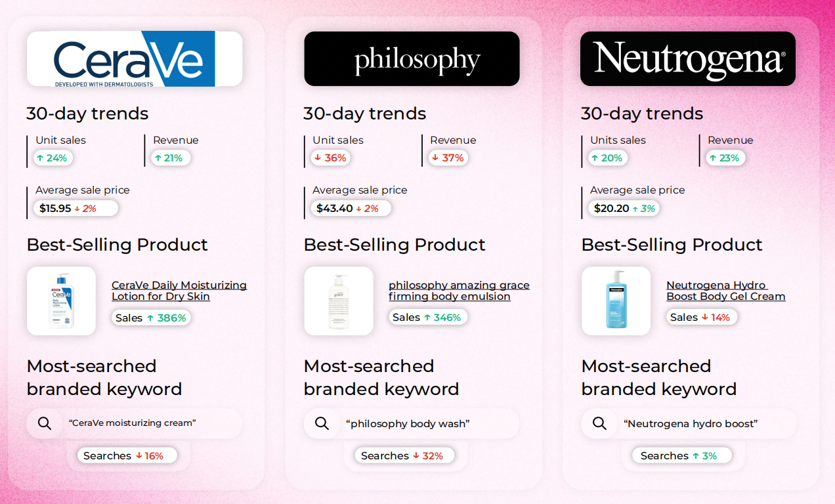Click CeraVe unit sales 24% badge
Viewport: 835px width, 504px height.
[53, 157]
